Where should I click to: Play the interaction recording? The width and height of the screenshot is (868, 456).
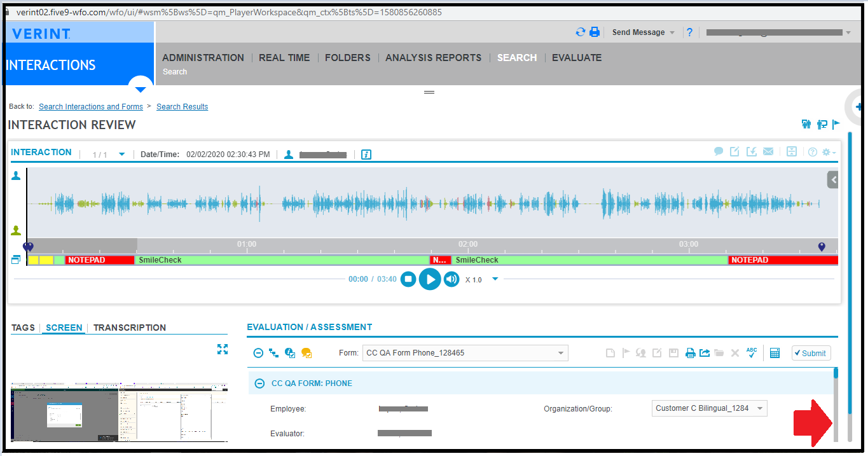coord(430,279)
